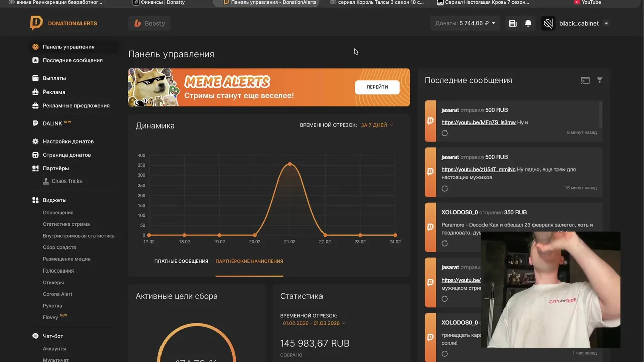This screenshot has height=362, width=644.
Task: Click the Панель управления sidebar icon
Action: pyautogui.click(x=35, y=47)
